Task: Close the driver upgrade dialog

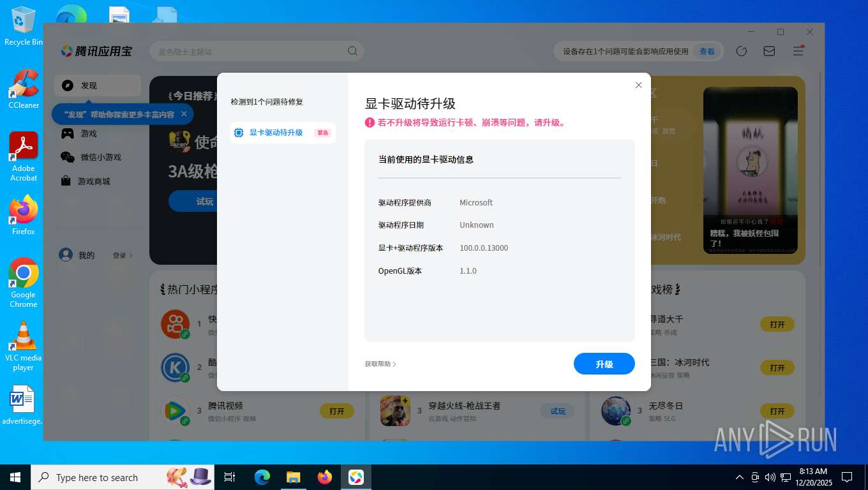Action: click(638, 85)
